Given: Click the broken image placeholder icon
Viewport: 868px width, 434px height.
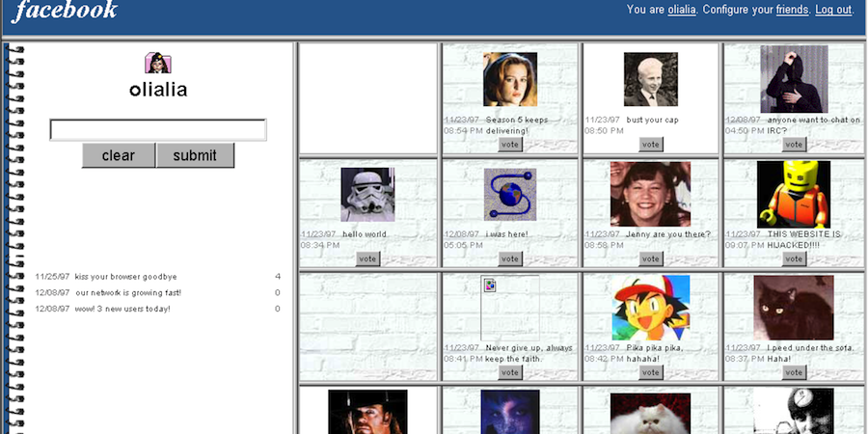Looking at the screenshot, I should point(490,285).
